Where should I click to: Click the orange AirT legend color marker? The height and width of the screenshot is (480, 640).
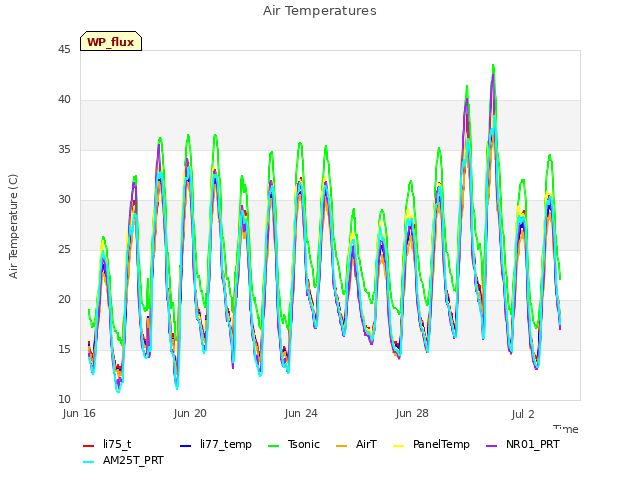[341, 445]
